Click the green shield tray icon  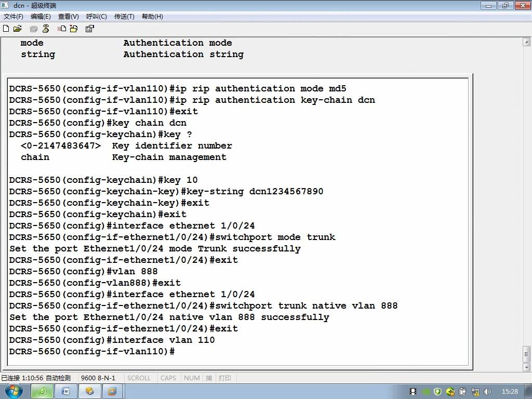coord(437,392)
